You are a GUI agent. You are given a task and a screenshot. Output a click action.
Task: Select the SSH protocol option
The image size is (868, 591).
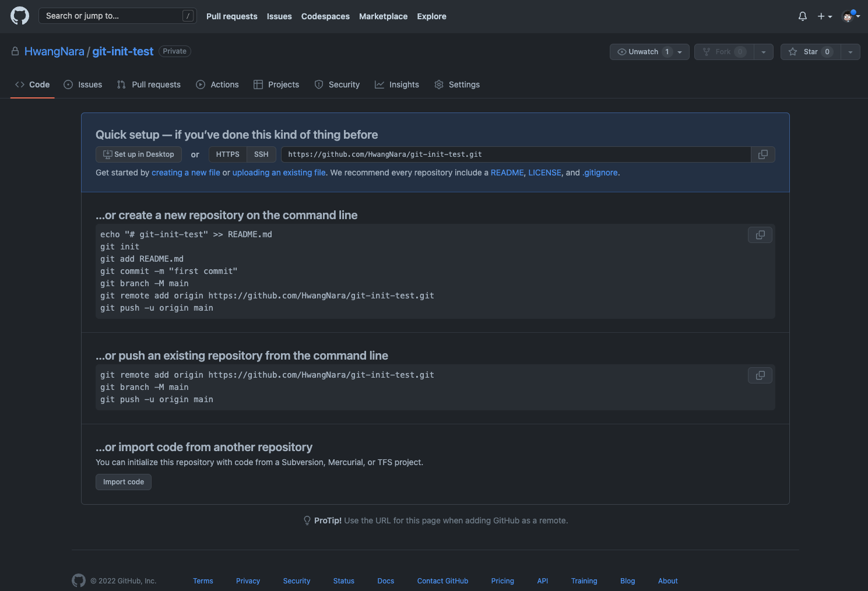pyautogui.click(x=261, y=154)
